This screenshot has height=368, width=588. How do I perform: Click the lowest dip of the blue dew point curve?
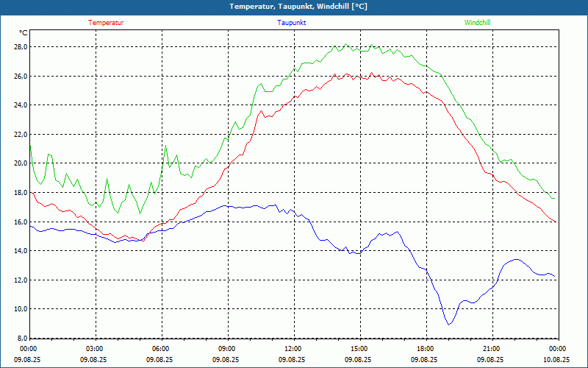click(x=449, y=324)
